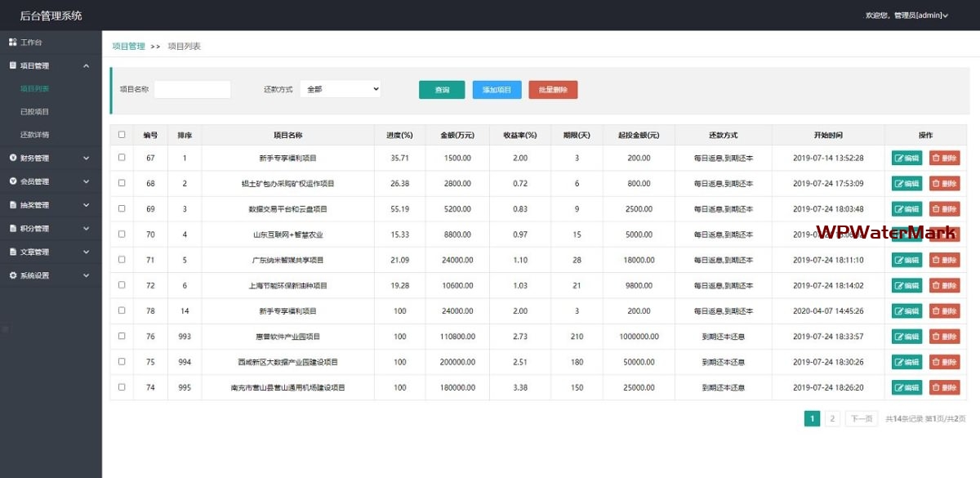Click the 添加项目 button
Image resolution: width=980 pixels, height=478 pixels.
(497, 90)
